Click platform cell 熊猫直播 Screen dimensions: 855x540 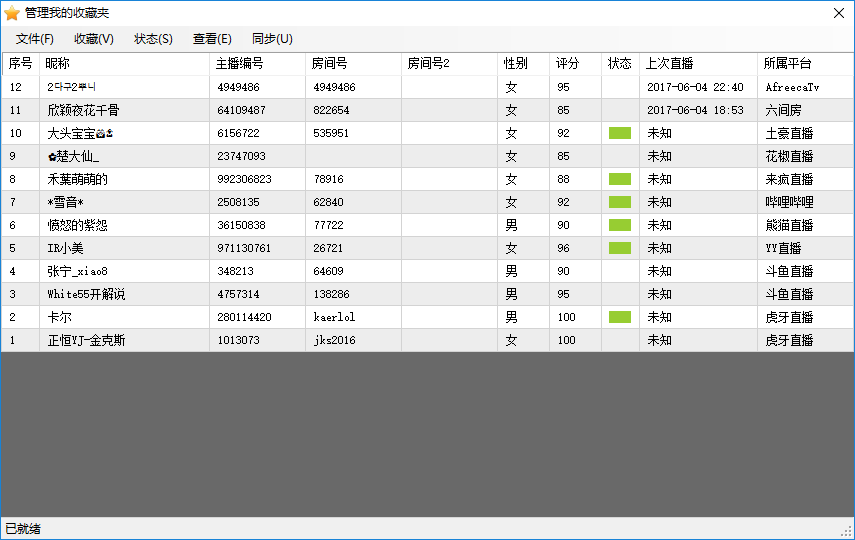(790, 225)
